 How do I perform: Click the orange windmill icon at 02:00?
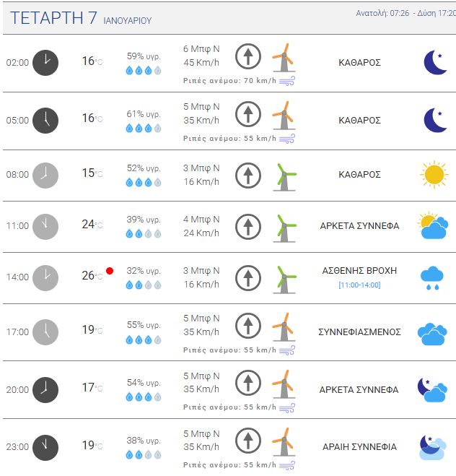point(284,56)
